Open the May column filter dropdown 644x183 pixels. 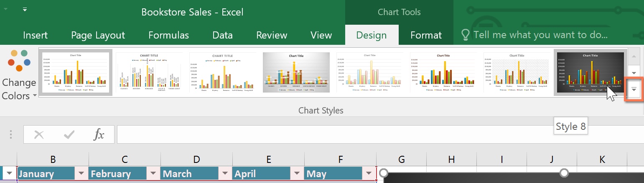tap(369, 174)
